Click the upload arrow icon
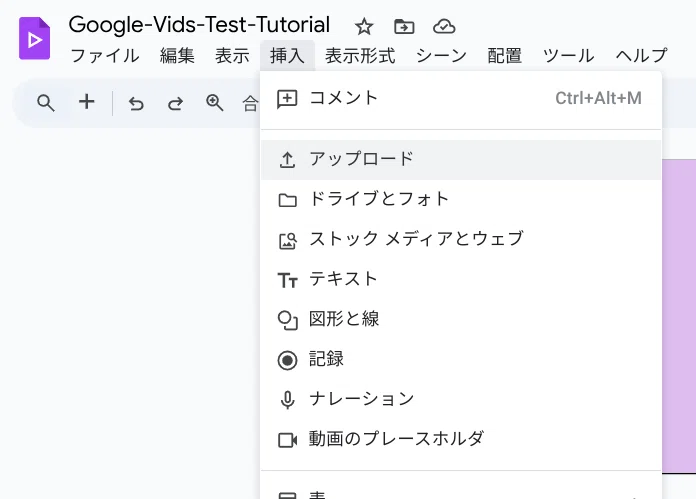The height and width of the screenshot is (499, 696). click(x=287, y=160)
